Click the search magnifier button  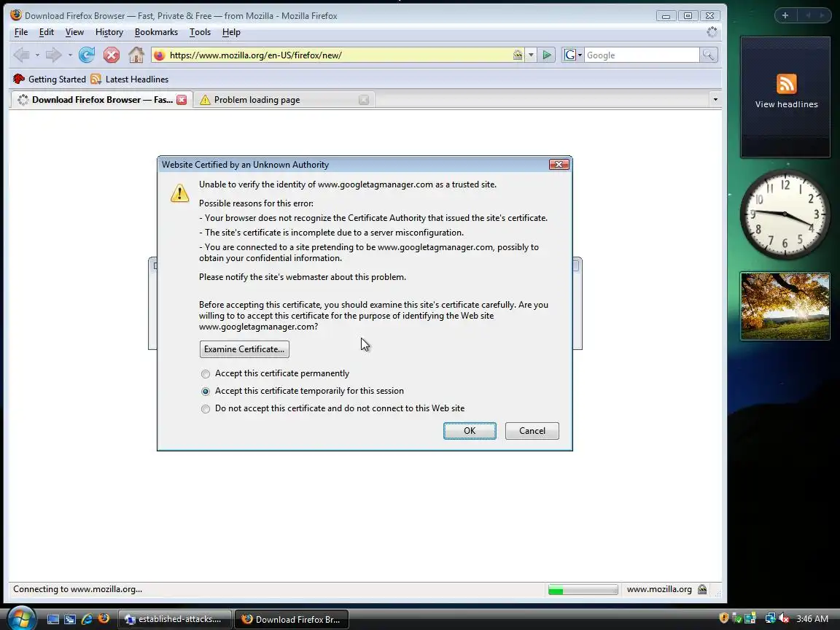point(708,55)
